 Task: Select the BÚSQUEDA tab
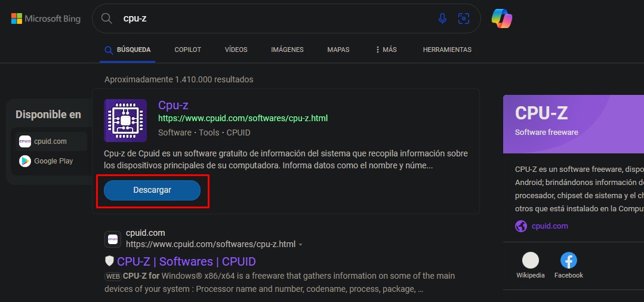tap(127, 50)
